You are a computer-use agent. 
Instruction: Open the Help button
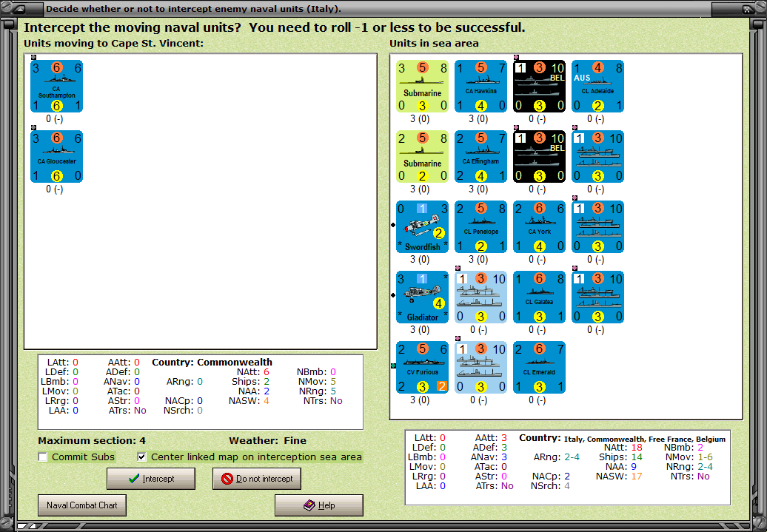coord(319,505)
